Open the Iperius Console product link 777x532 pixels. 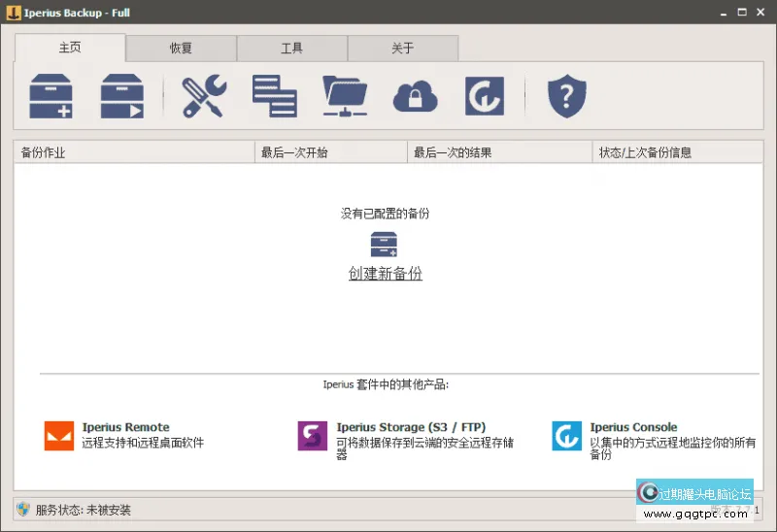point(634,427)
